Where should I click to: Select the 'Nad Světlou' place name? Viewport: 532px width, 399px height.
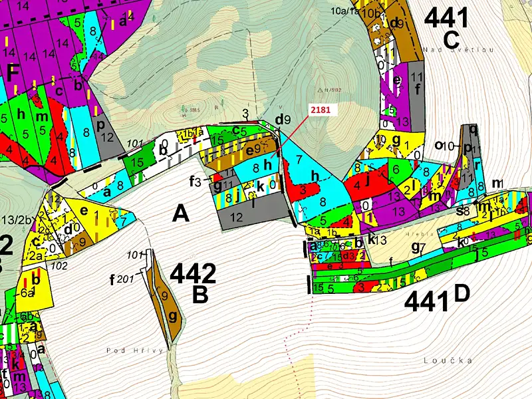(458, 50)
